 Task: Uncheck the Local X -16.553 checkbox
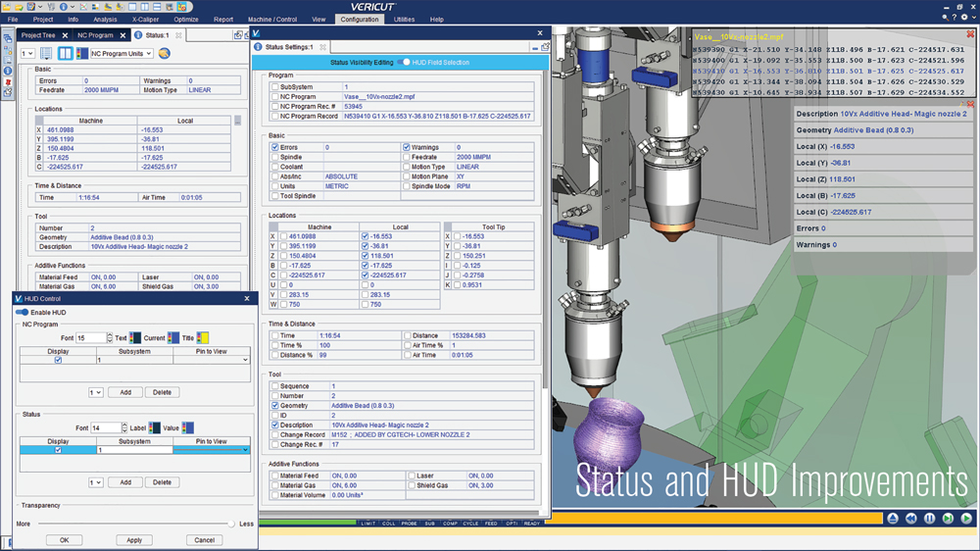pyautogui.click(x=365, y=236)
